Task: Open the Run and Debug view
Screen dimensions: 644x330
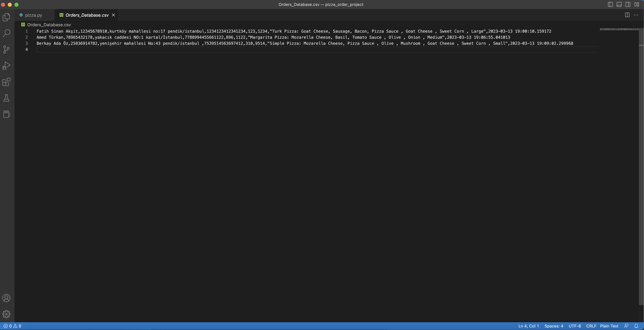Action: (x=6, y=66)
